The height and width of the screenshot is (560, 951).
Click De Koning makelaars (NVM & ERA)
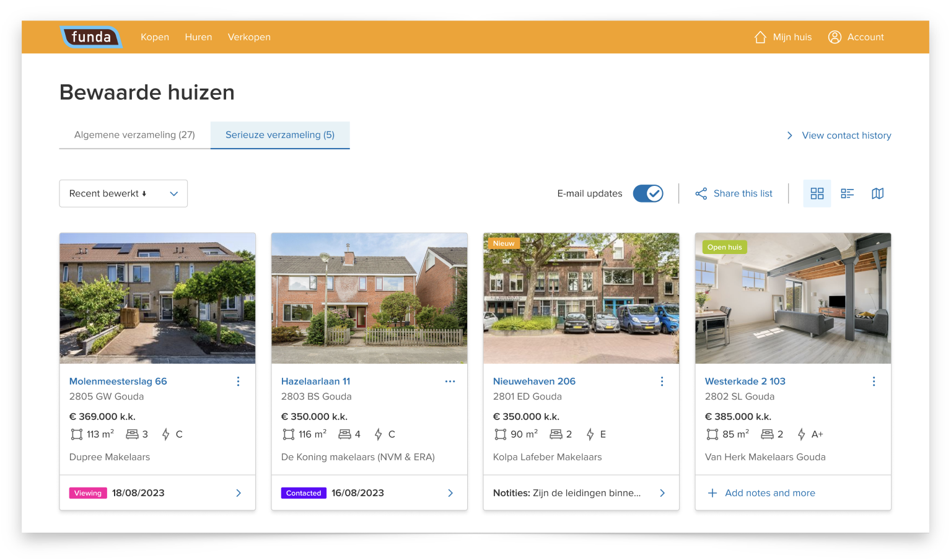(358, 457)
